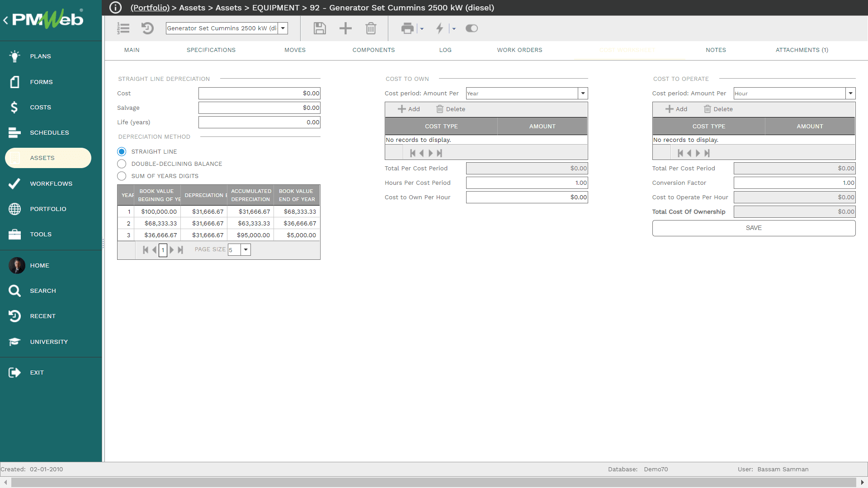This screenshot has width=868, height=488.
Task: Delete a Cost to Own row
Action: [450, 109]
